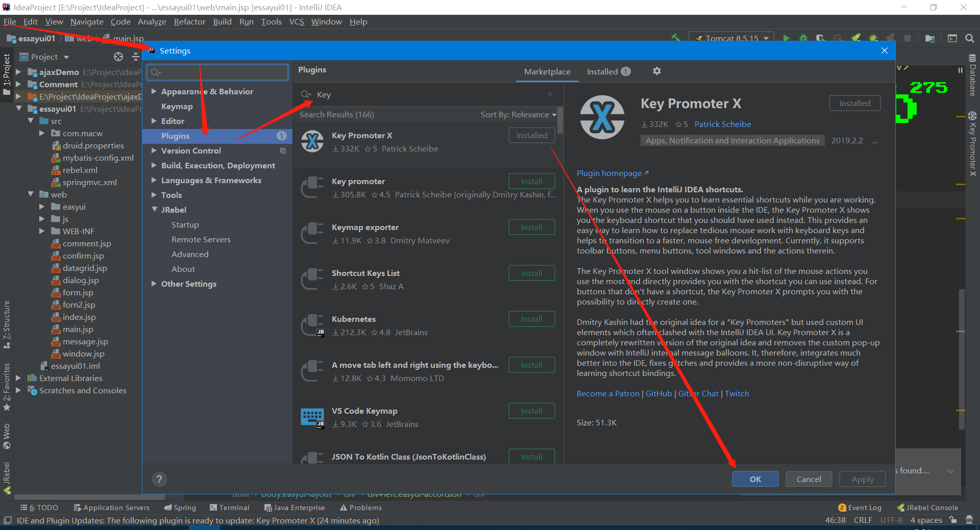The width and height of the screenshot is (980, 530).
Task: Open the Navigate menu
Action: pos(87,21)
